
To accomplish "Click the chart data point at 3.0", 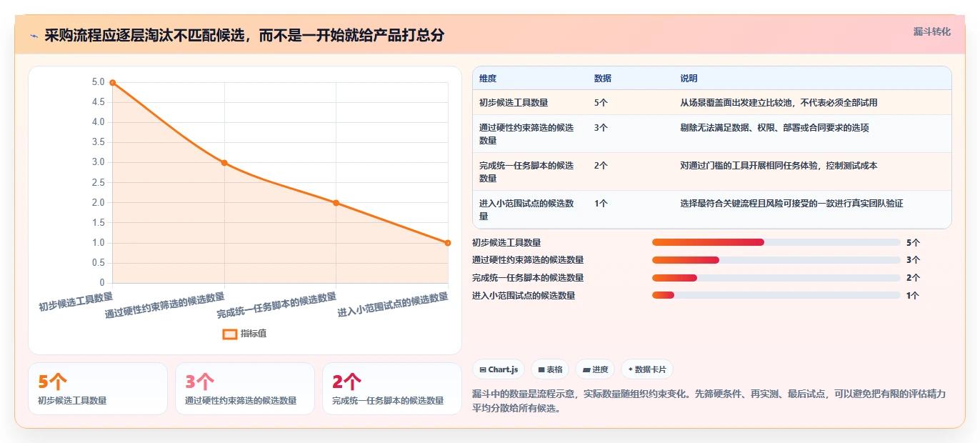I will pos(224,163).
